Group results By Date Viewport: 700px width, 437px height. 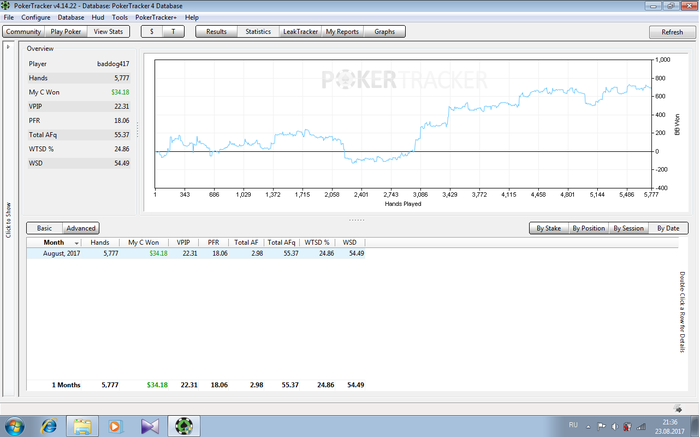tap(668, 228)
